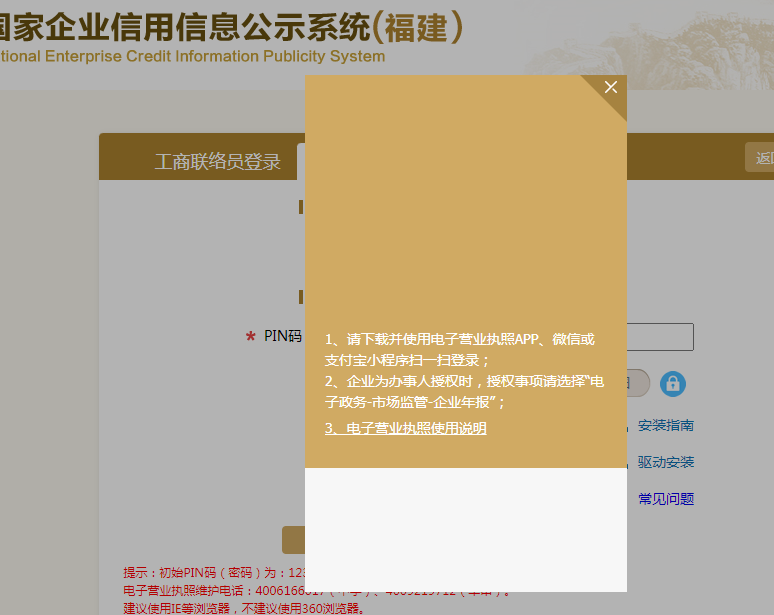Image resolution: width=774 pixels, height=615 pixels.
Task: Click the rounded button left of lock icon
Action: click(638, 383)
